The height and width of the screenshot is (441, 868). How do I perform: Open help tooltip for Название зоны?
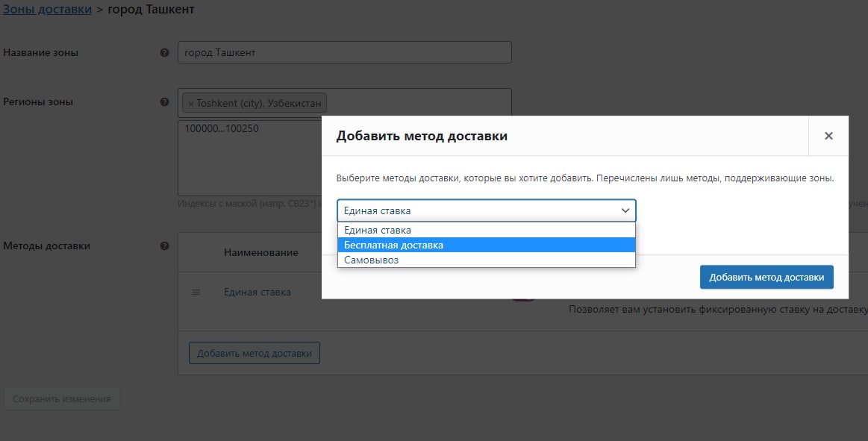(x=164, y=53)
